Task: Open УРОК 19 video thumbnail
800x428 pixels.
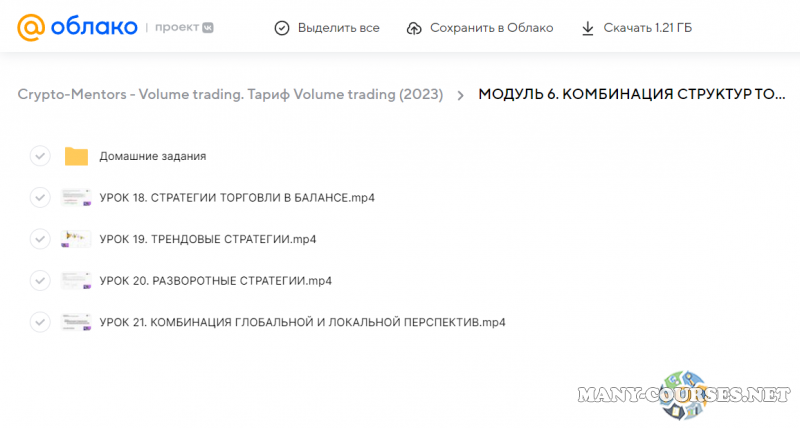Action: pos(76,239)
